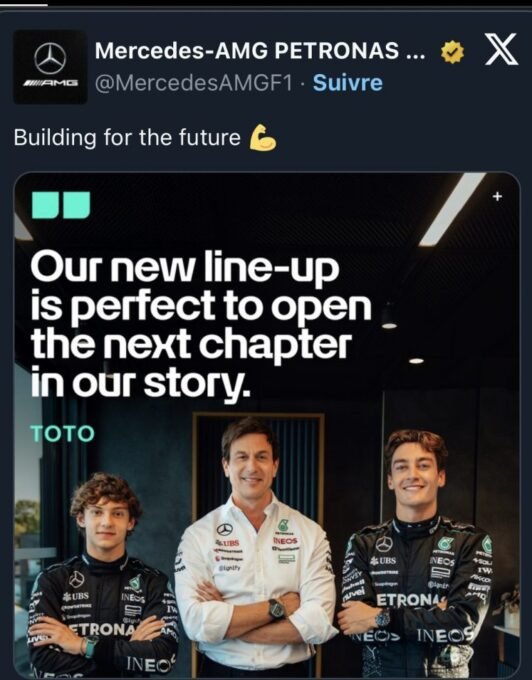
Task: Click the wristwatch on the white-shirted man
Action: [275, 609]
